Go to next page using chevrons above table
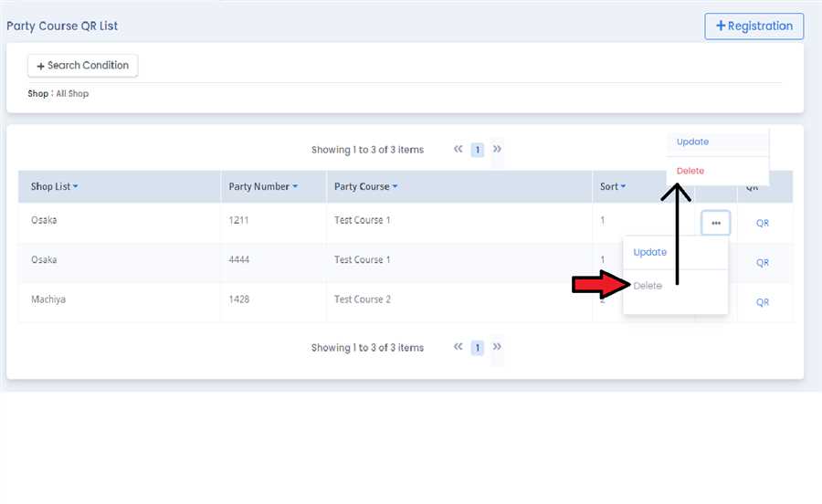 (497, 149)
